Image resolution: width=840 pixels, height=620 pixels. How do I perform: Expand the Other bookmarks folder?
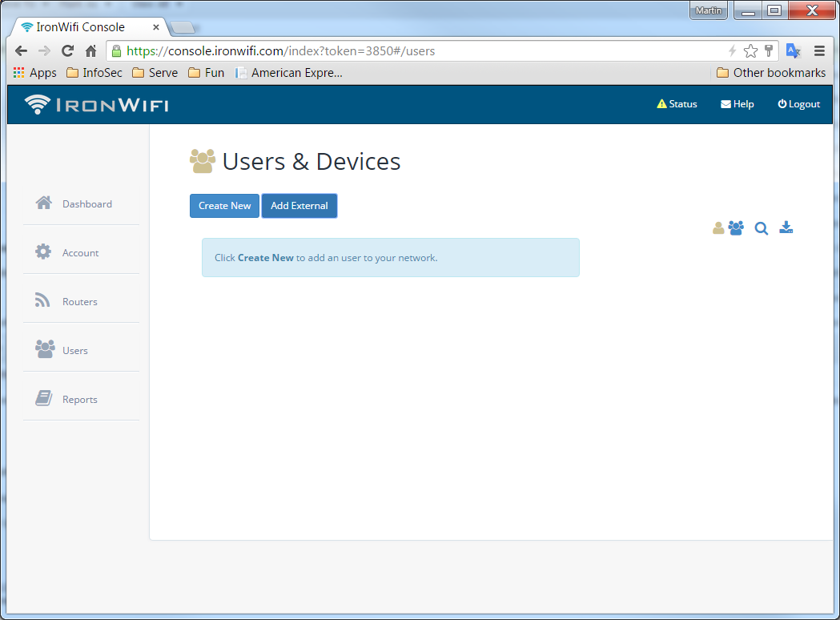coord(770,73)
